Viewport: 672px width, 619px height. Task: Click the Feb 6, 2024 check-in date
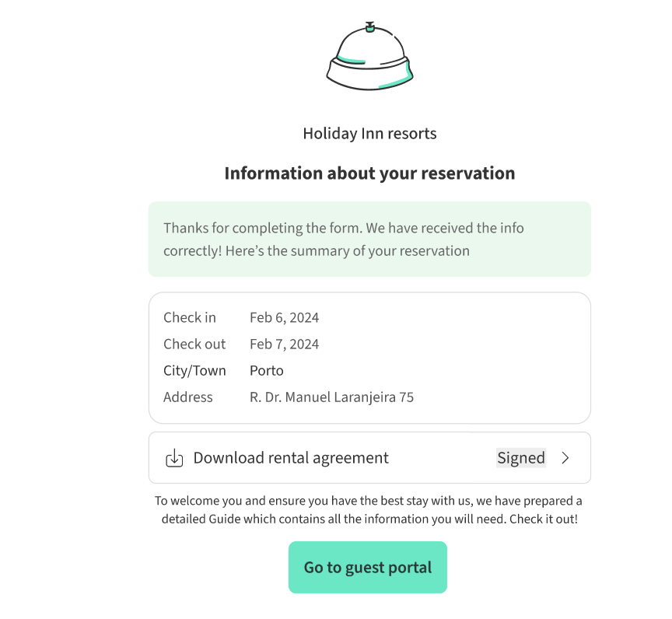[x=284, y=317]
